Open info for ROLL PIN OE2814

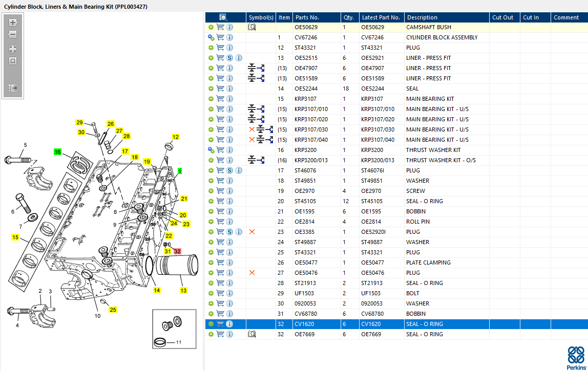pos(229,222)
